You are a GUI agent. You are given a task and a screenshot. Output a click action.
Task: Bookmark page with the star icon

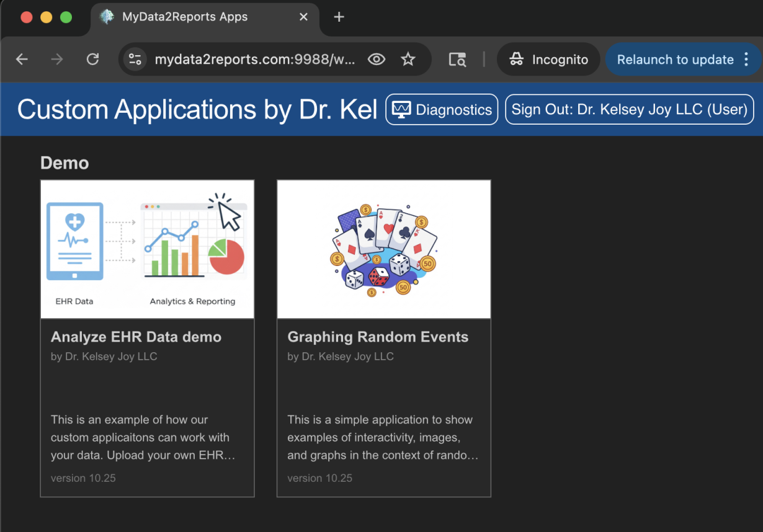click(x=408, y=60)
